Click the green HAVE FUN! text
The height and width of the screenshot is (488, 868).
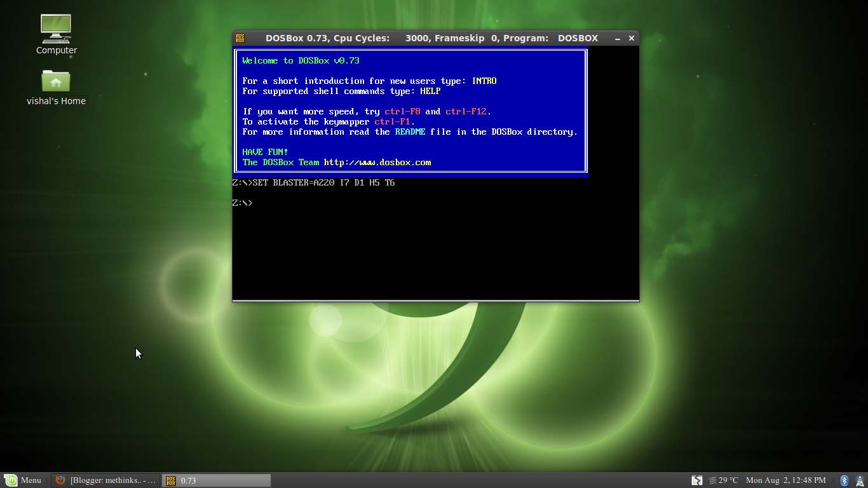point(265,152)
